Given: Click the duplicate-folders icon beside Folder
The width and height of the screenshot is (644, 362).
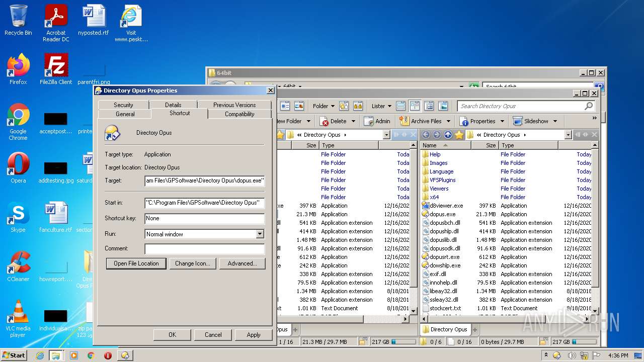Looking at the screenshot, I should (x=344, y=106).
